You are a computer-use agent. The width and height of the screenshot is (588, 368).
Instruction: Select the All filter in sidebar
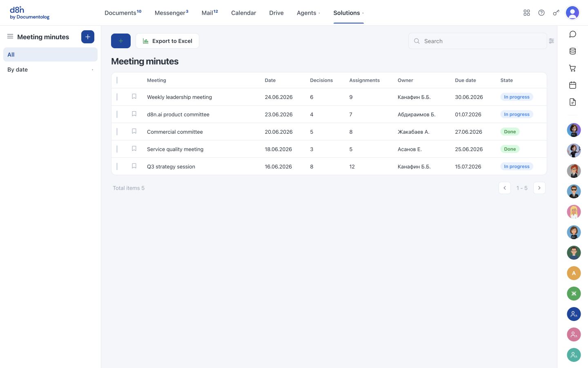[50, 54]
